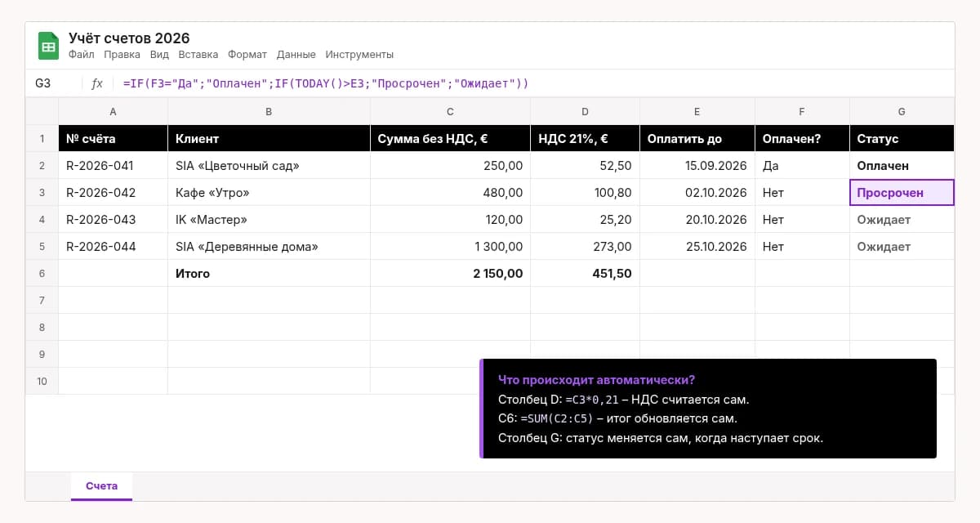Select due date cell 20.10.2026
This screenshot has height=523, width=980.
pos(697,220)
